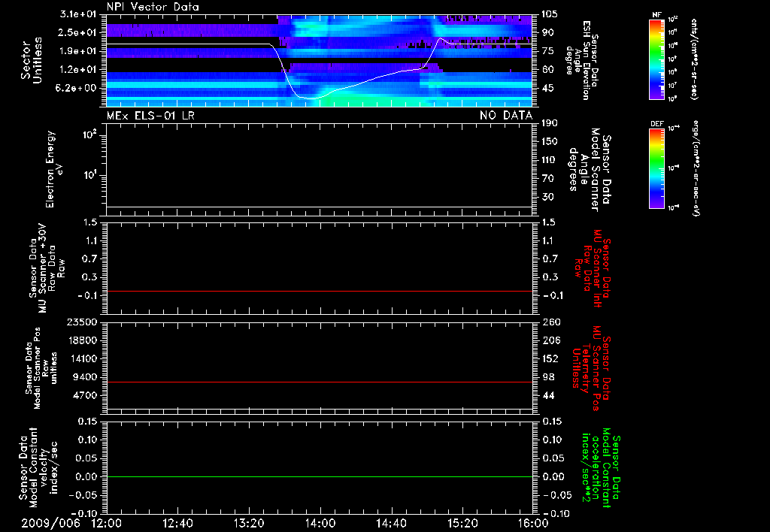Click the 13:20 time axis tick label
Screen dimensions: 770x532
click(249, 523)
